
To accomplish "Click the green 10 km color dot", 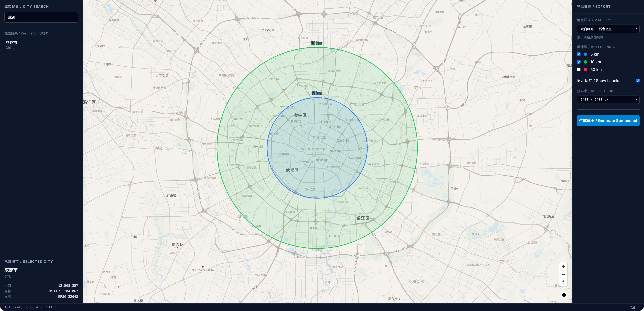I will point(585,62).
